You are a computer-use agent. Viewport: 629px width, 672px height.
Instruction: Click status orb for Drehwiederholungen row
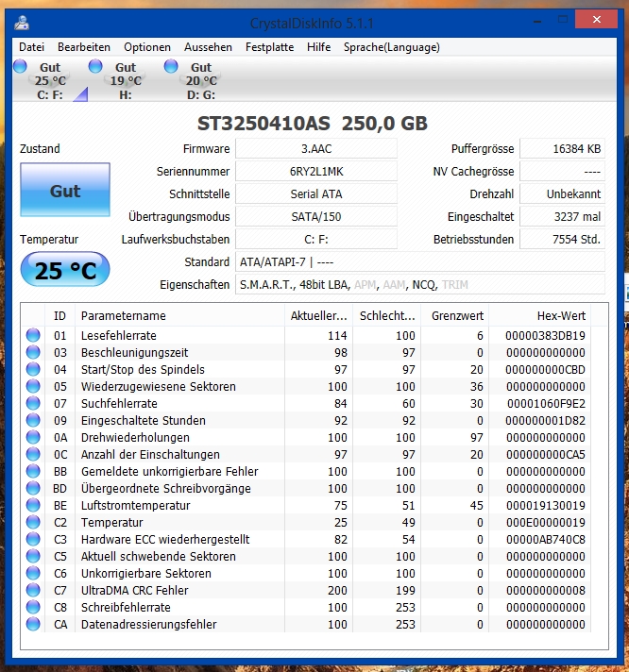pyautogui.click(x=33, y=437)
